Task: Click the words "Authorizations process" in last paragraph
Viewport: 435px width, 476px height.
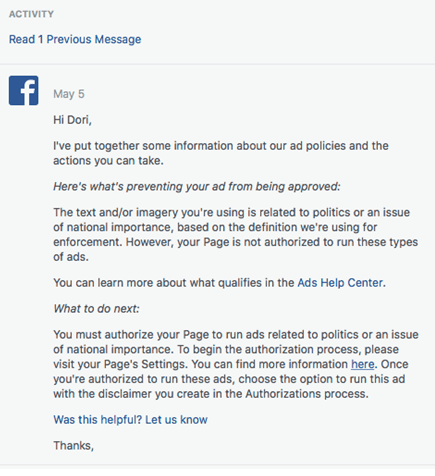Action: pos(307,394)
